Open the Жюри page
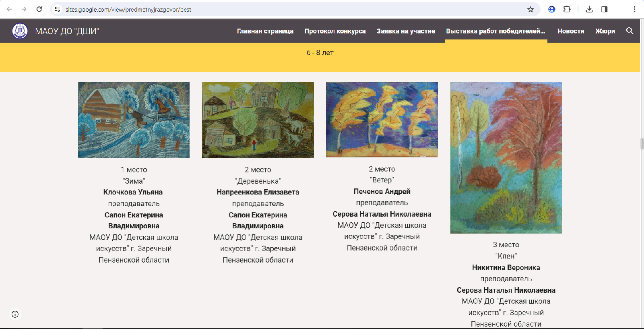 [x=605, y=31]
